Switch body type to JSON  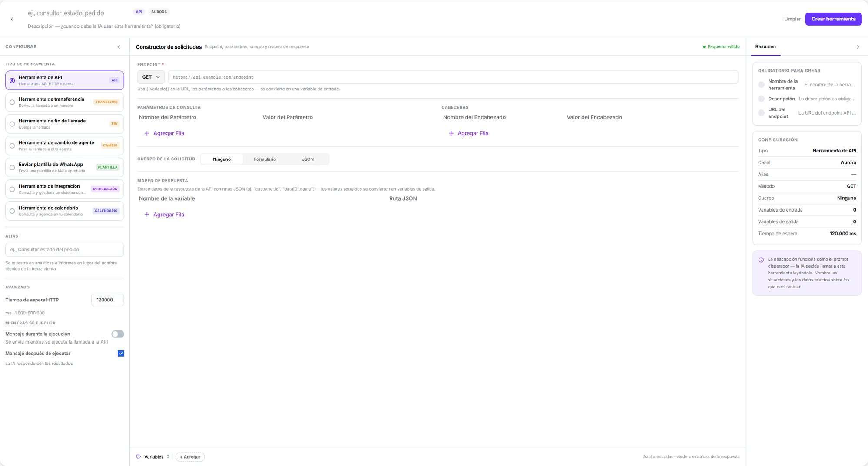pyautogui.click(x=308, y=159)
